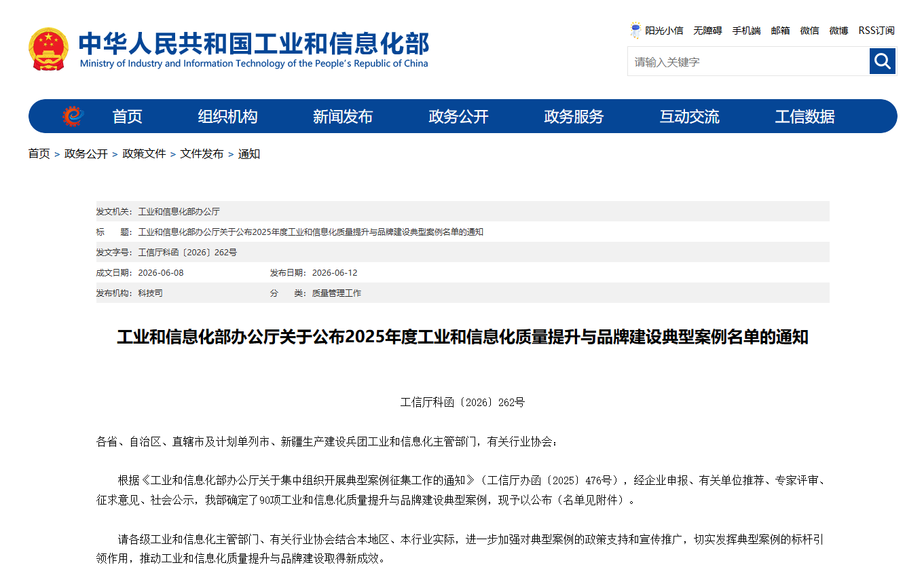
Task: Open the 工信数据 navigation item
Action: (x=805, y=117)
